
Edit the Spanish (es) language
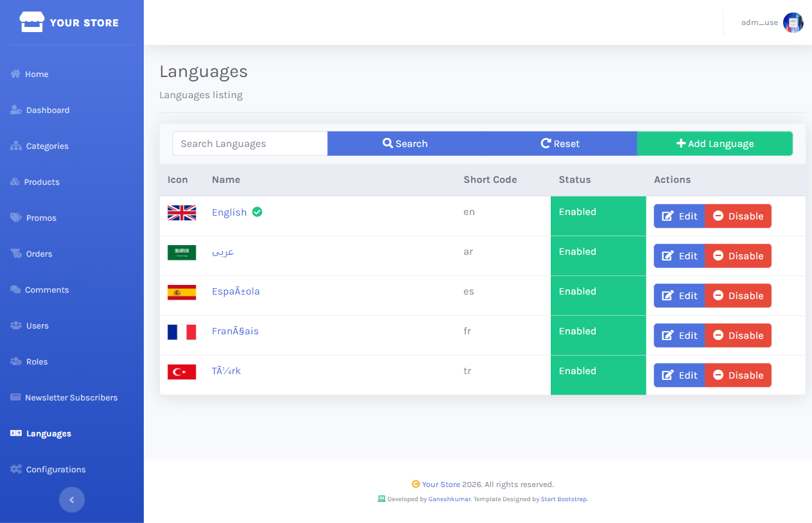click(x=679, y=296)
